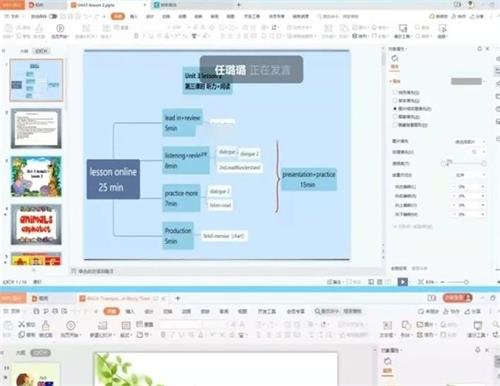Open a new tab with plus in bottom window
The height and width of the screenshot is (386, 500).
[178, 298]
